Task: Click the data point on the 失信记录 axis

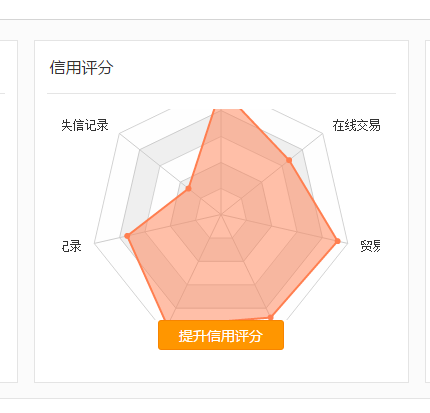Action: 188,188
